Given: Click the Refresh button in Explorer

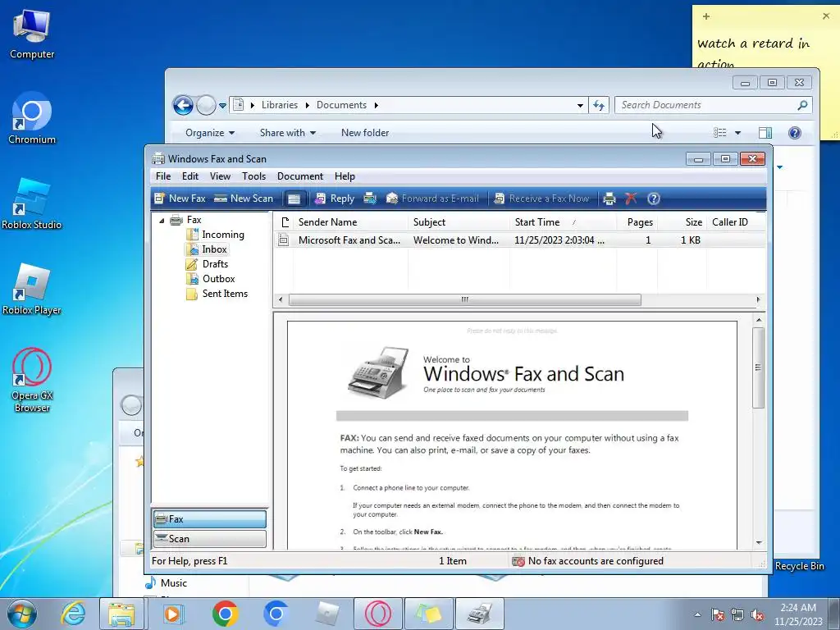Looking at the screenshot, I should click(x=598, y=106).
